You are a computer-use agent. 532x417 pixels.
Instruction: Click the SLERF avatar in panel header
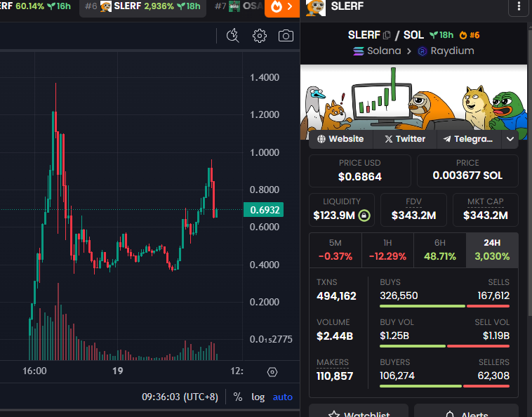[x=316, y=8]
